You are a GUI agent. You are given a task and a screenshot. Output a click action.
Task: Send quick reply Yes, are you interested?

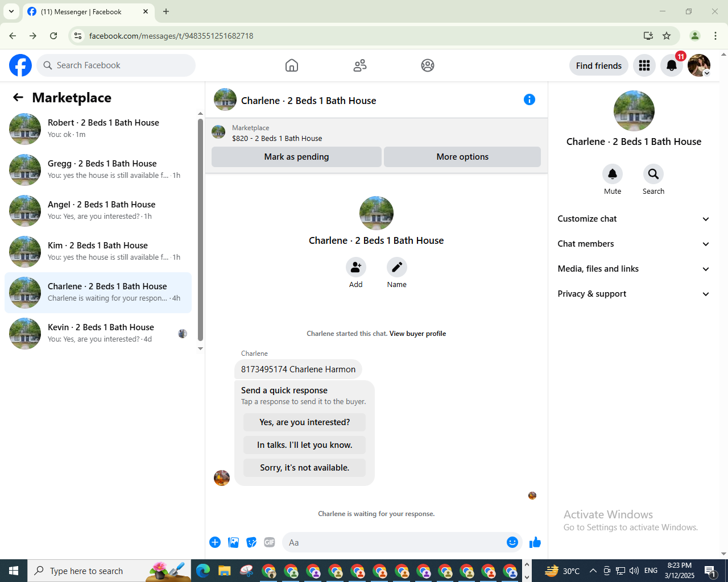pyautogui.click(x=304, y=422)
